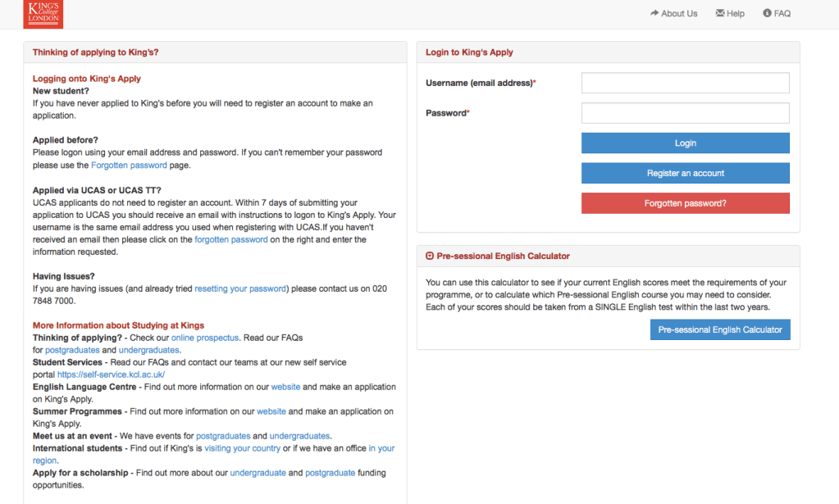Viewport: 839px width, 504px height.
Task: Open the Help menu item
Action: [730, 13]
